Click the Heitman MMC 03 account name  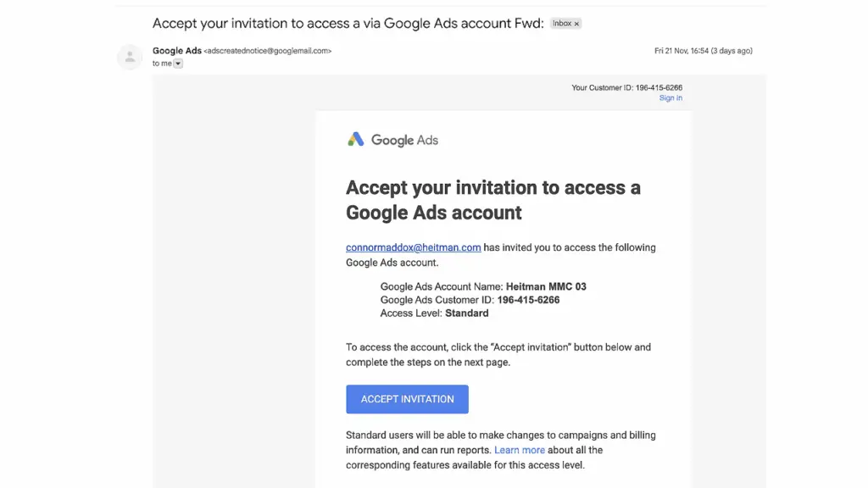click(x=546, y=286)
